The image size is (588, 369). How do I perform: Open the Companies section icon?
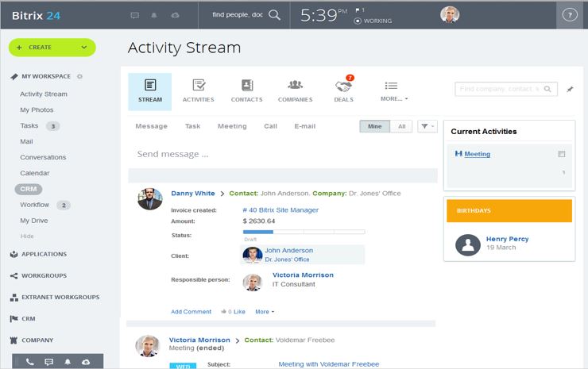(x=295, y=86)
